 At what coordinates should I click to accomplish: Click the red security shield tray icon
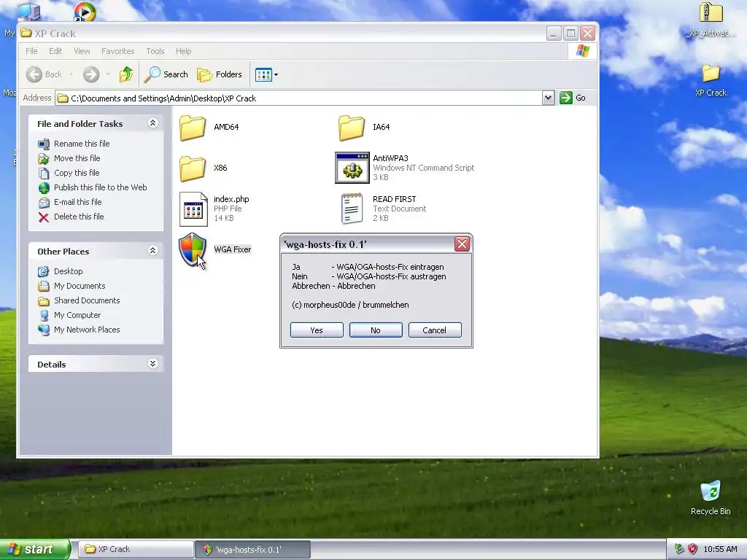tap(693, 550)
